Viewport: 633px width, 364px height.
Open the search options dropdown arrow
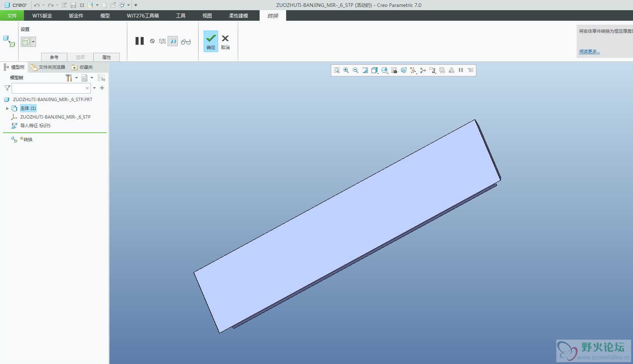pyautogui.click(x=95, y=88)
